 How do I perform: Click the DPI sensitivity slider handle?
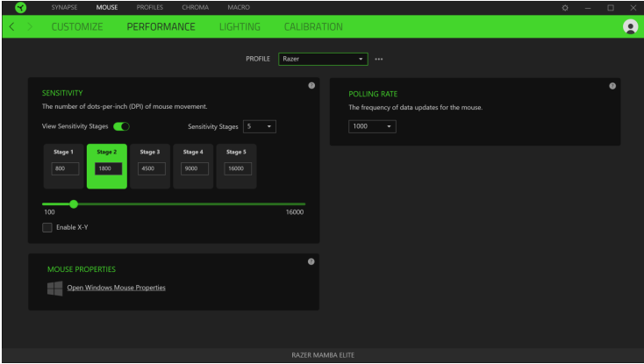point(74,203)
